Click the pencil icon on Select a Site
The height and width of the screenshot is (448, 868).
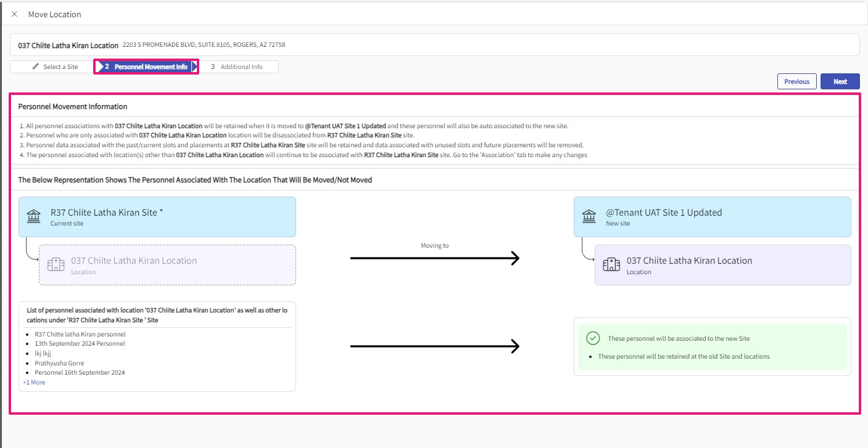point(36,67)
